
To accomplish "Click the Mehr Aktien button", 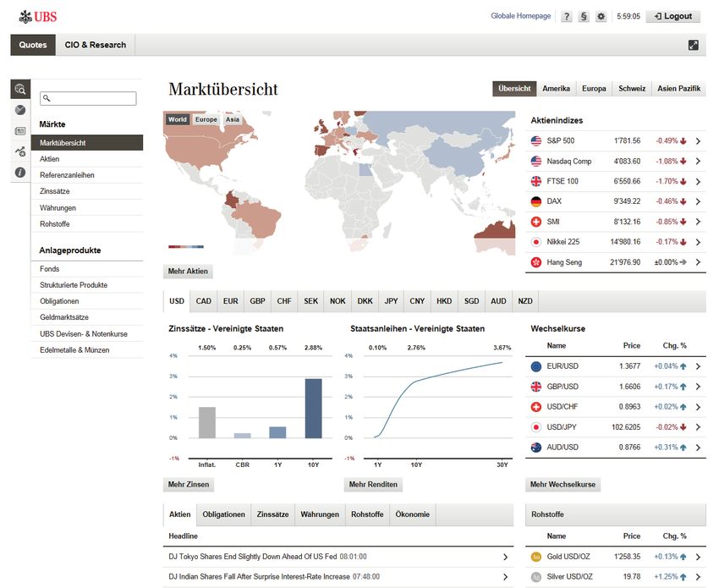I will click(188, 272).
